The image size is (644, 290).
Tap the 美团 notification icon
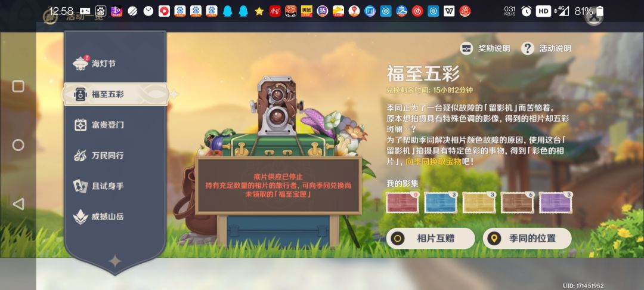click(x=306, y=11)
